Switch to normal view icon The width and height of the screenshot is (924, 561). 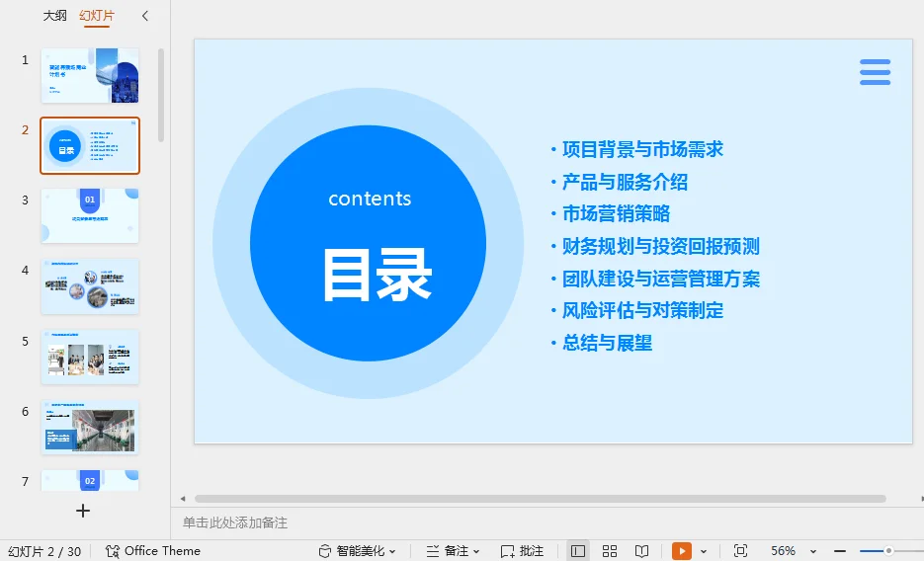tap(578, 551)
